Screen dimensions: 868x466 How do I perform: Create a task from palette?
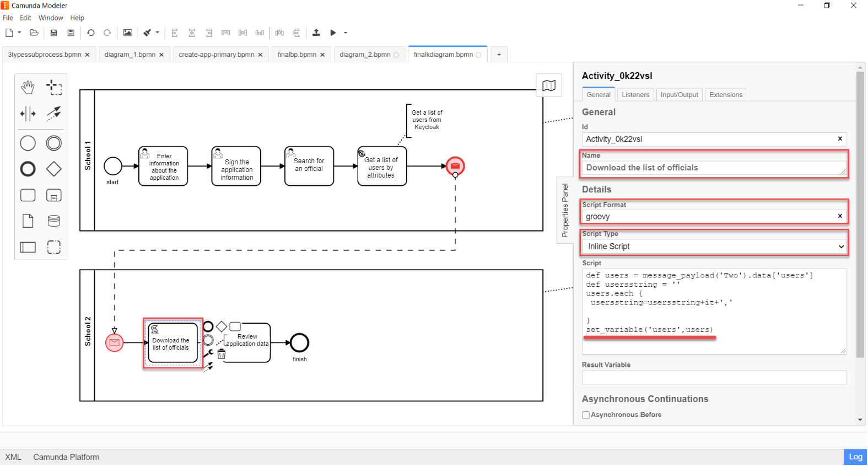pyautogui.click(x=28, y=195)
